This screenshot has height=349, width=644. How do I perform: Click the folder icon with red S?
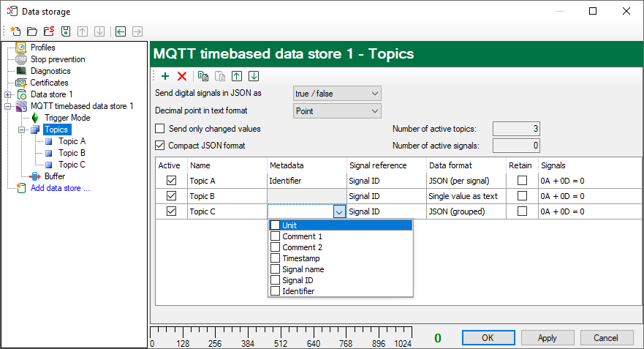pos(49,31)
